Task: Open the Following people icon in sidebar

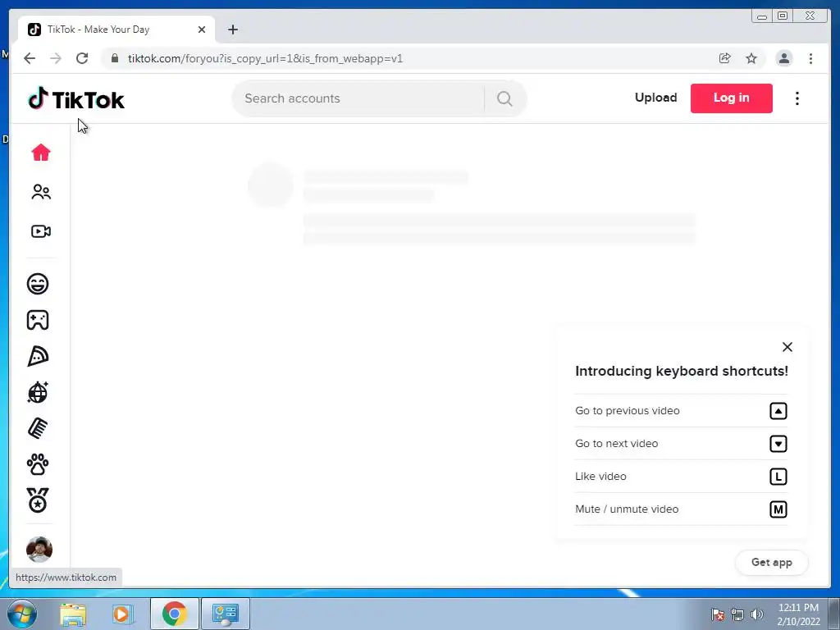Action: coord(41,192)
